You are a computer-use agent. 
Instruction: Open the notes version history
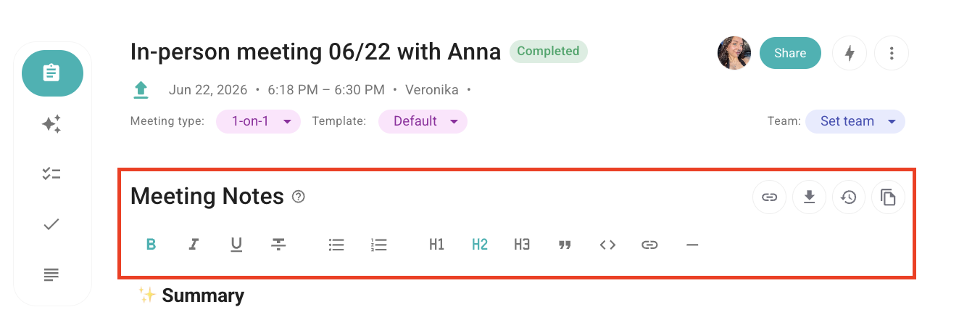point(849,197)
